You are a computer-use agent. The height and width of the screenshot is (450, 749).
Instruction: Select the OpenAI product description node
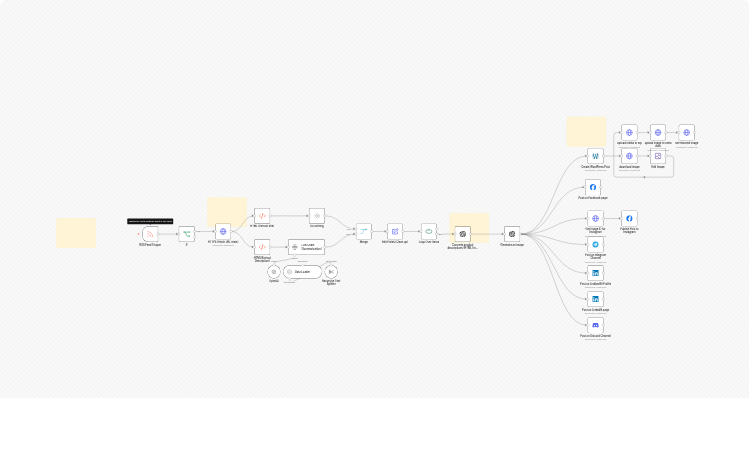pos(462,233)
